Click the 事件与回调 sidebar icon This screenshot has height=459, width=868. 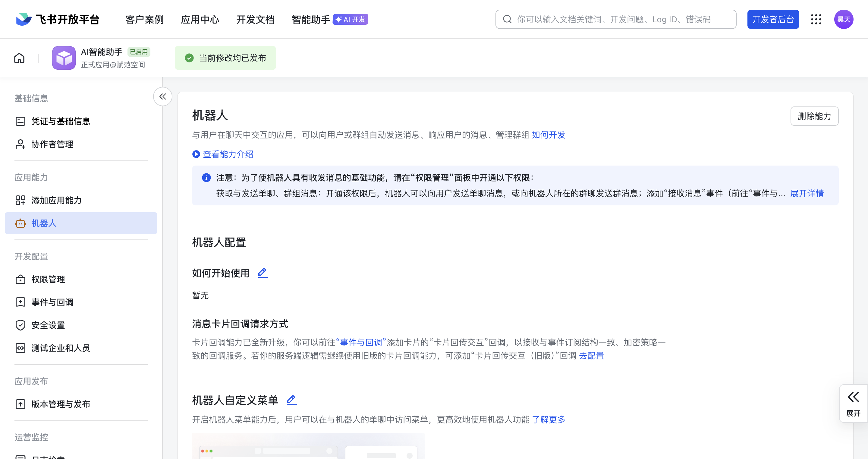(20, 302)
